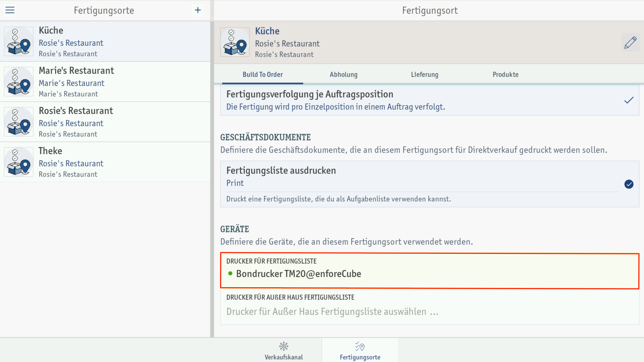Image resolution: width=644 pixels, height=362 pixels.
Task: Click the Fertigungsort detail panel title
Action: pyautogui.click(x=430, y=11)
